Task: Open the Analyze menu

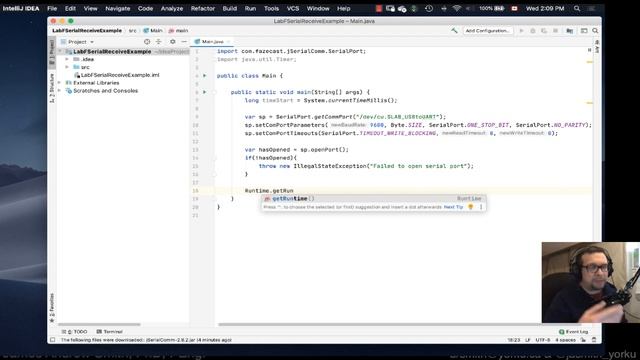Action: (172, 8)
